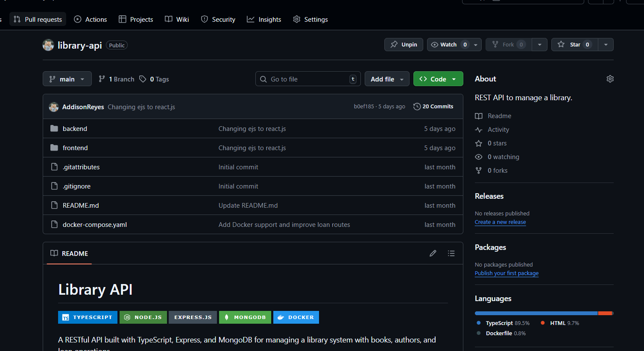Viewport: 644px width, 351px height.
Task: Click the repository settings gear beside About
Action: pyautogui.click(x=610, y=78)
